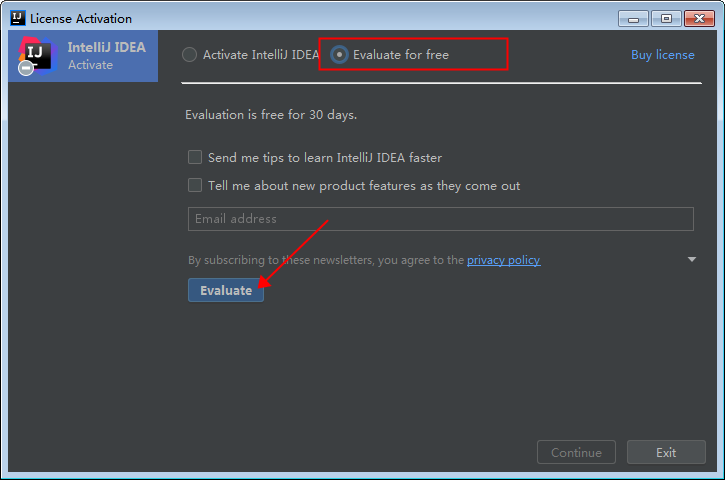Screen dimensions: 725x480
Task: Click the Continue button
Action: [576, 452]
